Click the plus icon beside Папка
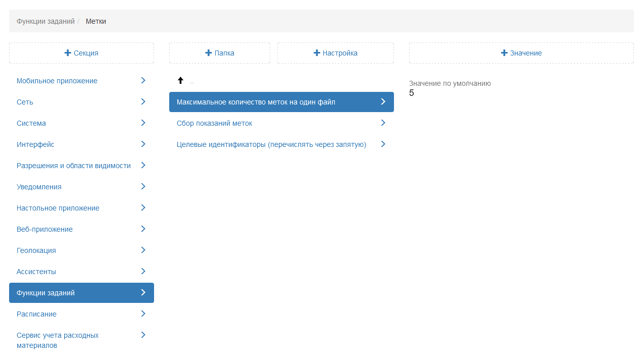 pos(209,53)
